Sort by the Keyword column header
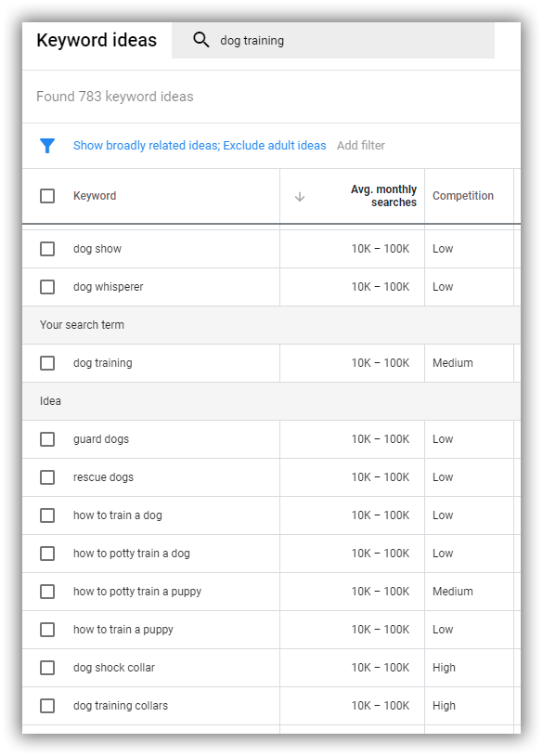 pyautogui.click(x=95, y=196)
